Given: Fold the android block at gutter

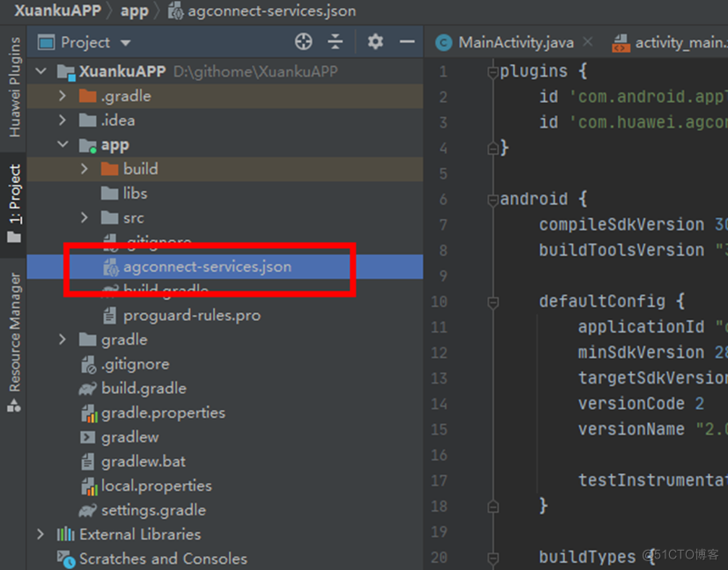Looking at the screenshot, I should pyautogui.click(x=493, y=199).
